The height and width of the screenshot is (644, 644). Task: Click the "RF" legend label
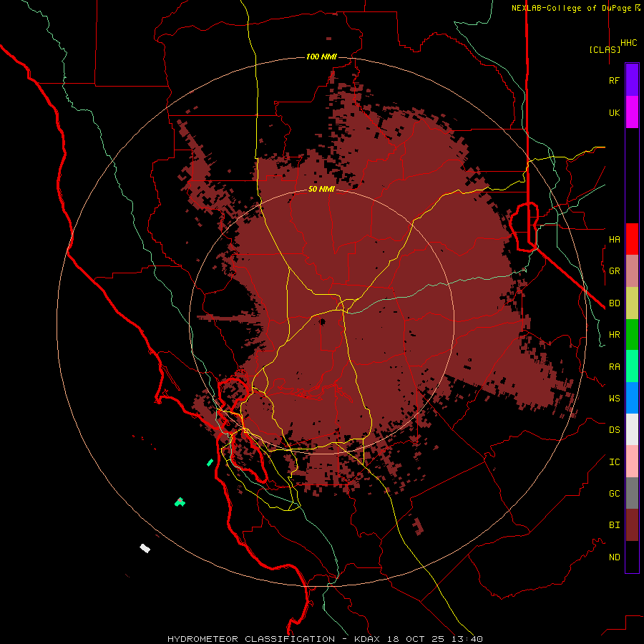614,81
